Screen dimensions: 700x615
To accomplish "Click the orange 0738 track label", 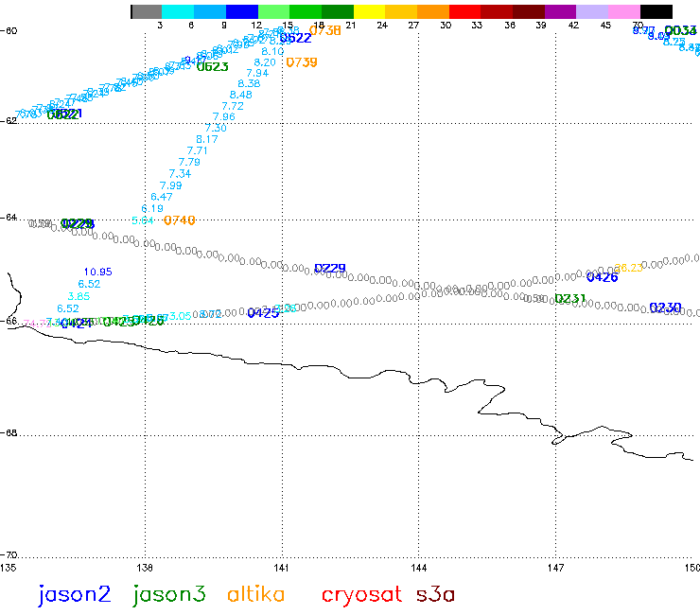I will point(325,30).
